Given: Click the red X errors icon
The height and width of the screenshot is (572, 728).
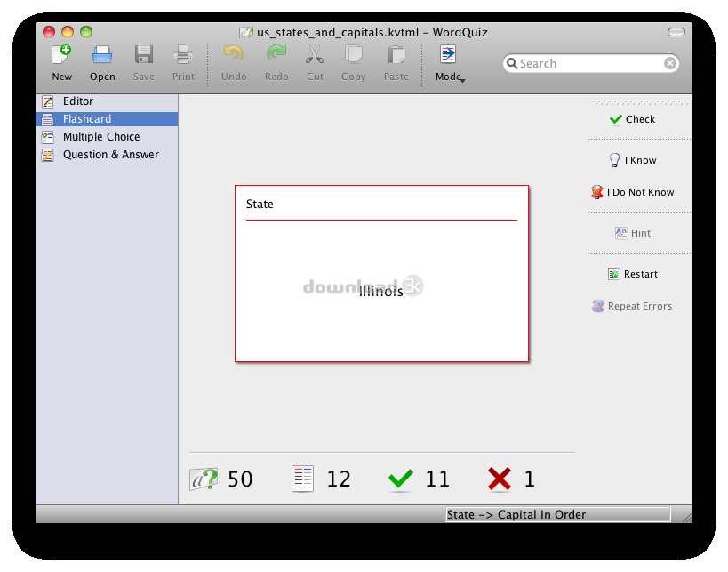Looking at the screenshot, I should tap(499, 479).
